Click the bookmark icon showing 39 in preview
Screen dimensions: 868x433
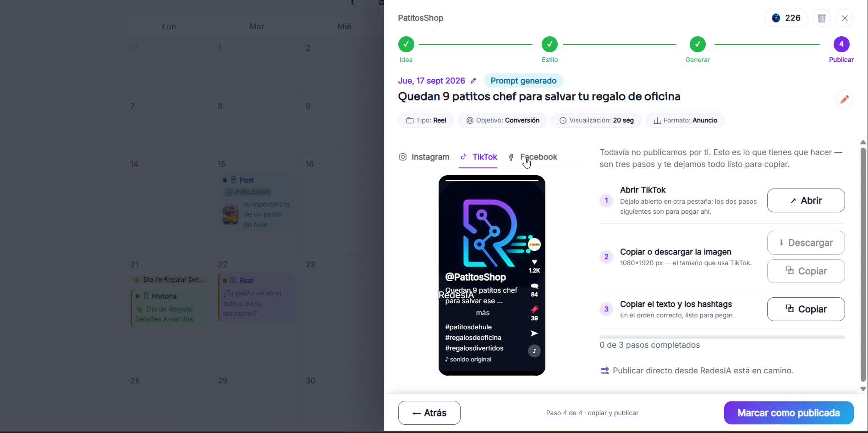[534, 309]
